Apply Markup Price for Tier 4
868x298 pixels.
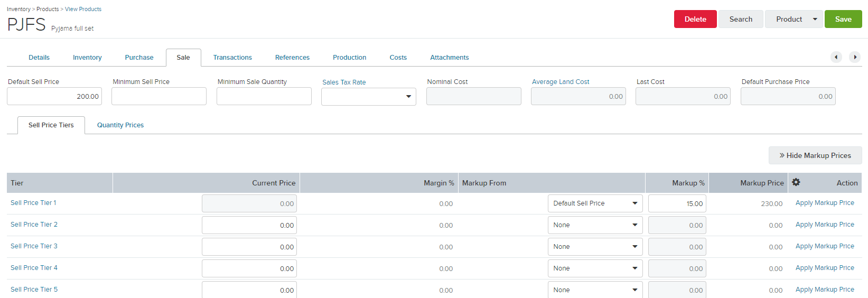[825, 268]
